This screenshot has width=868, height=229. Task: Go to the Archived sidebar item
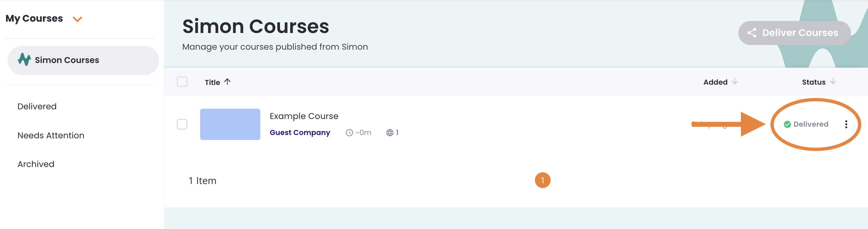coord(36,164)
